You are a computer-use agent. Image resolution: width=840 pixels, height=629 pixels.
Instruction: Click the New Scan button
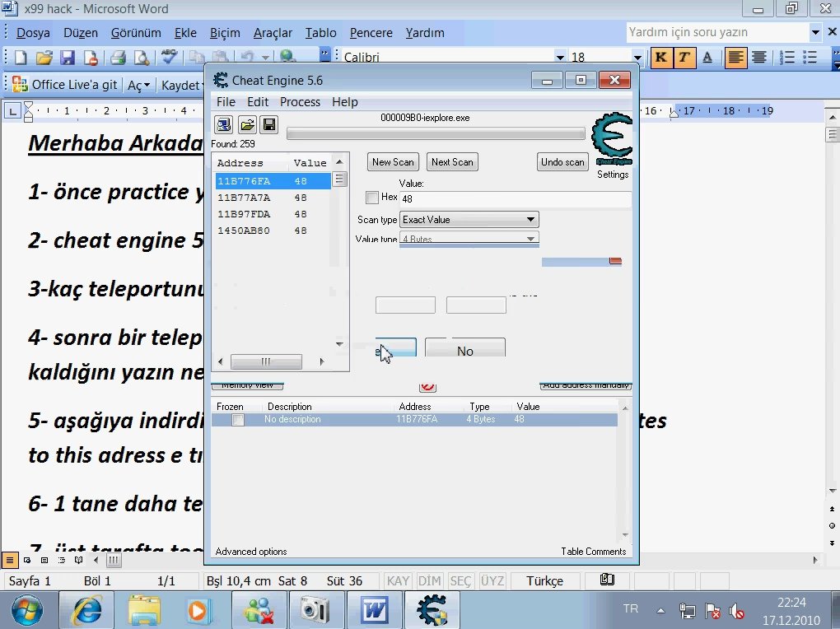(x=393, y=162)
